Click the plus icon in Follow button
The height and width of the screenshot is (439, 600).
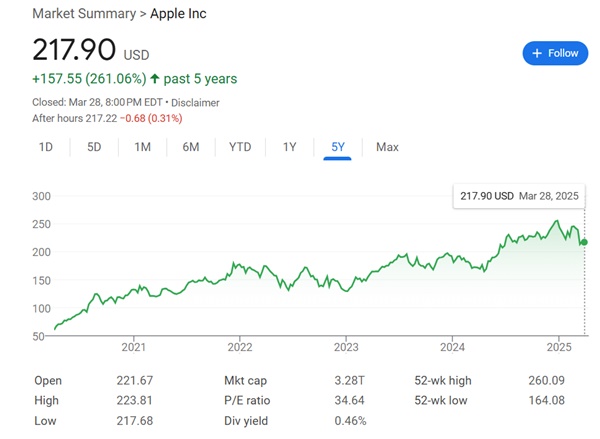tap(537, 53)
